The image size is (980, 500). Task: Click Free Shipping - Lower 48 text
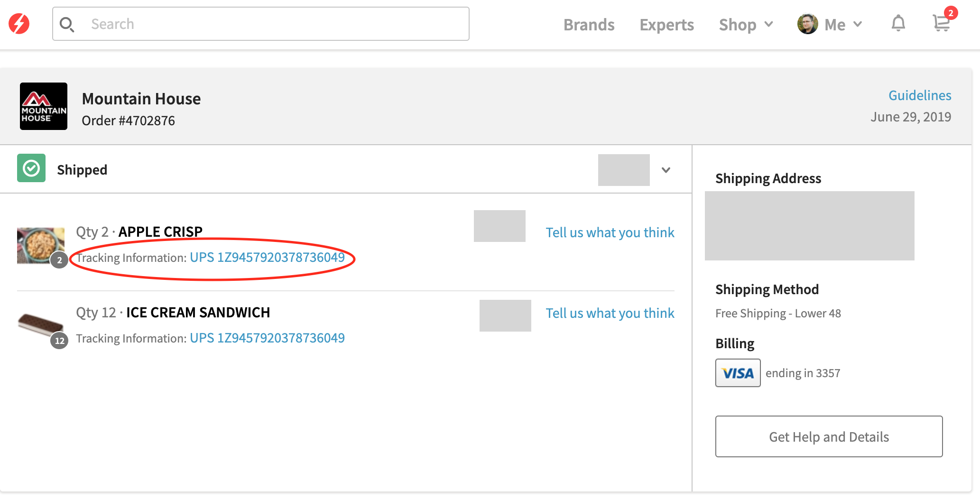778,313
